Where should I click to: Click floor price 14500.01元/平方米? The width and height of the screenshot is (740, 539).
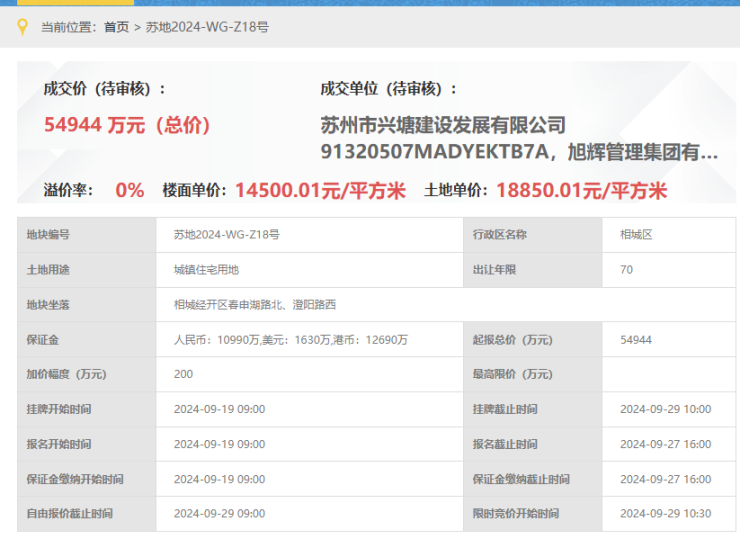[320, 191]
